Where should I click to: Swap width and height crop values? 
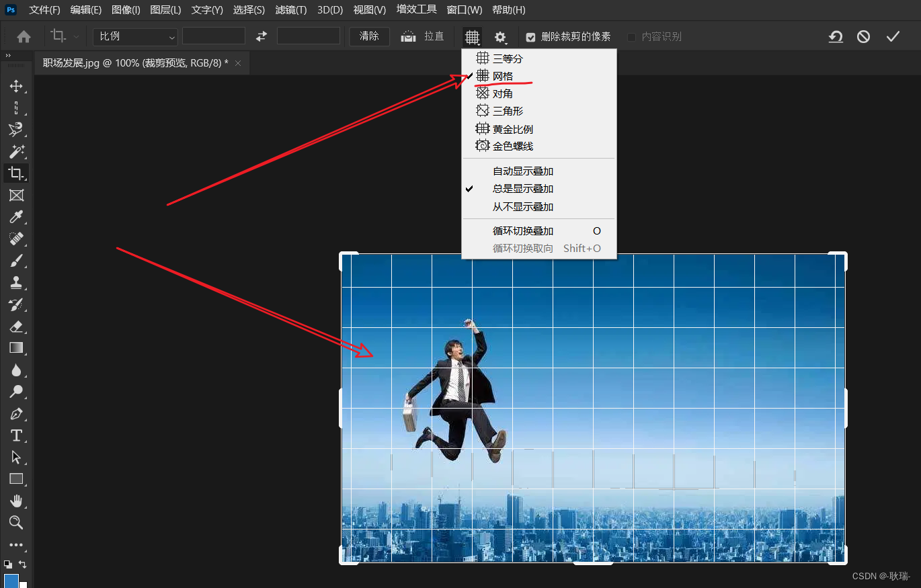(x=262, y=36)
